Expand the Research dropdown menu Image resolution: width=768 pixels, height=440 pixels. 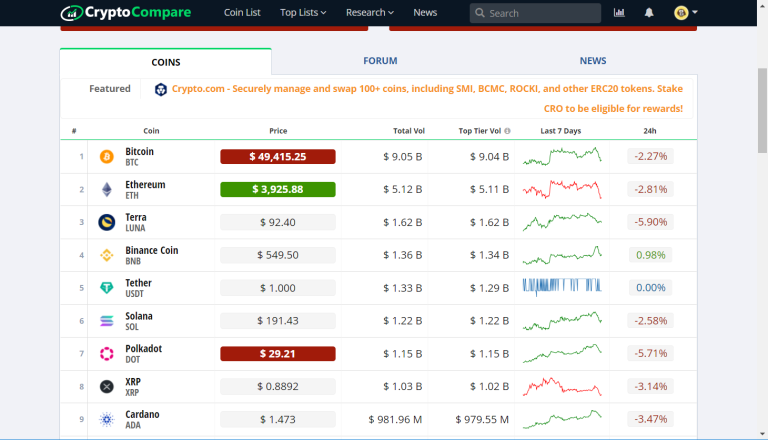[x=369, y=13]
